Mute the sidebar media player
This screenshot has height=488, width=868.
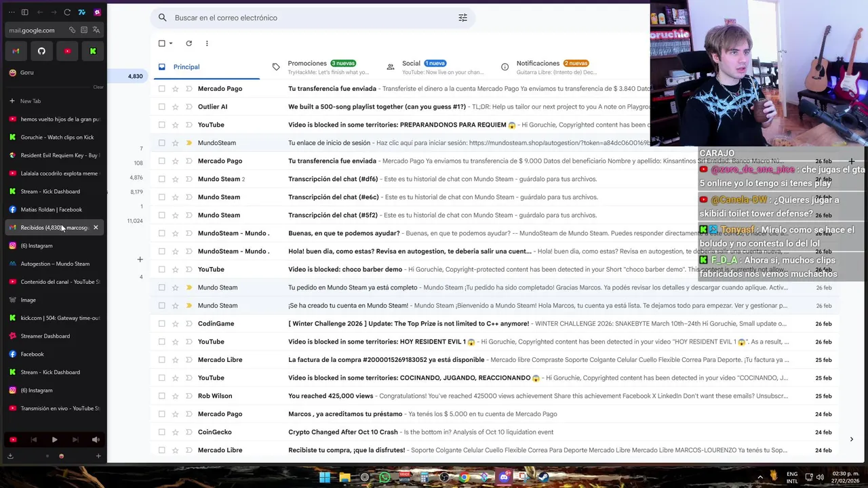click(96, 440)
